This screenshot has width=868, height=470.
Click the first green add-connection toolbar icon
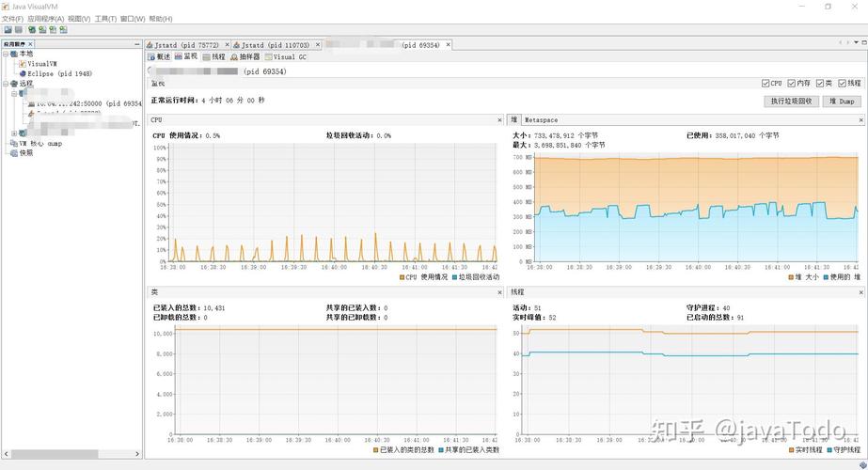coord(32,29)
